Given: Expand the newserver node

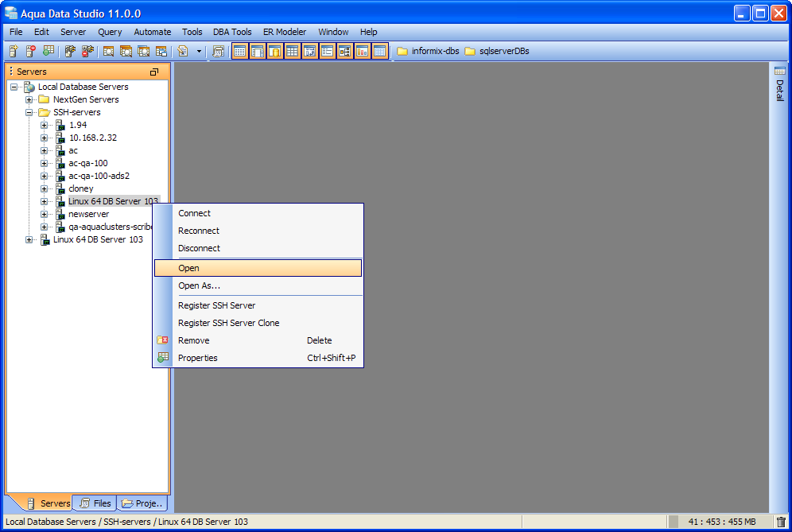Looking at the screenshot, I should (x=44, y=214).
